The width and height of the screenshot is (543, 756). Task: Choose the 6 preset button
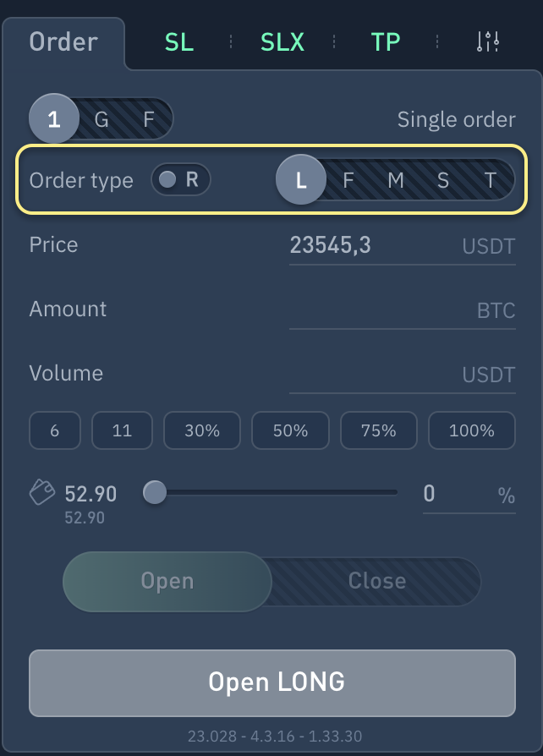point(55,430)
